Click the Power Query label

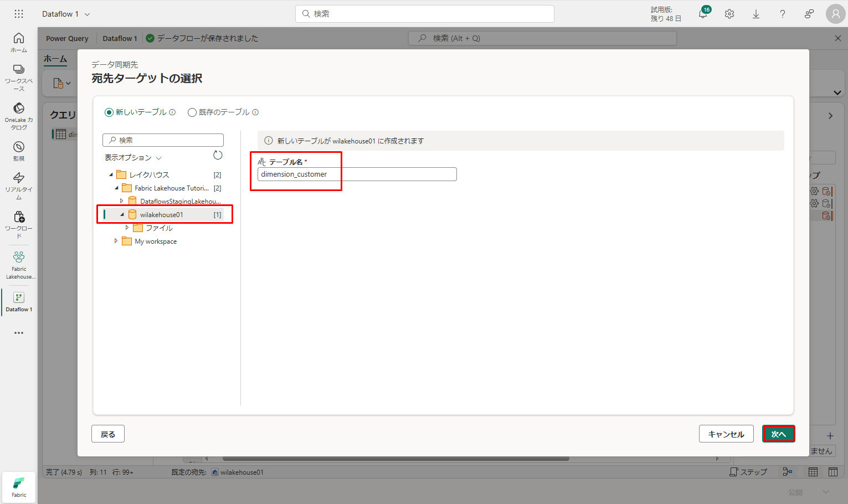pyautogui.click(x=67, y=38)
